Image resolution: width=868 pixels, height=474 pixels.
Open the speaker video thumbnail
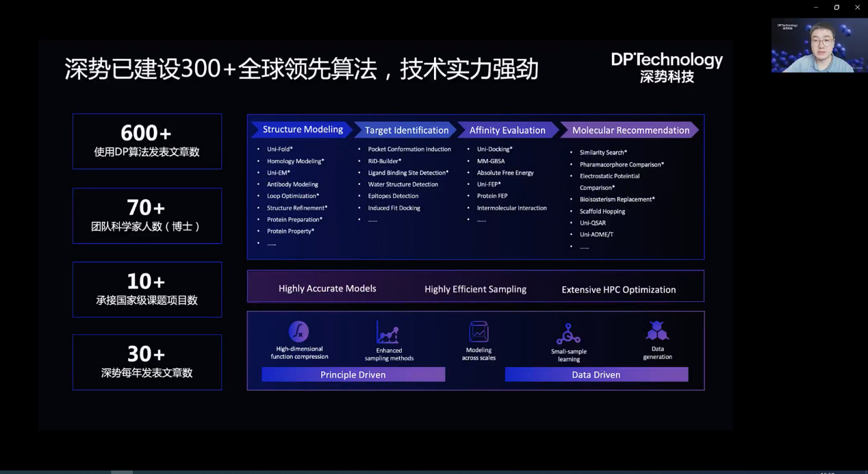tap(819, 45)
